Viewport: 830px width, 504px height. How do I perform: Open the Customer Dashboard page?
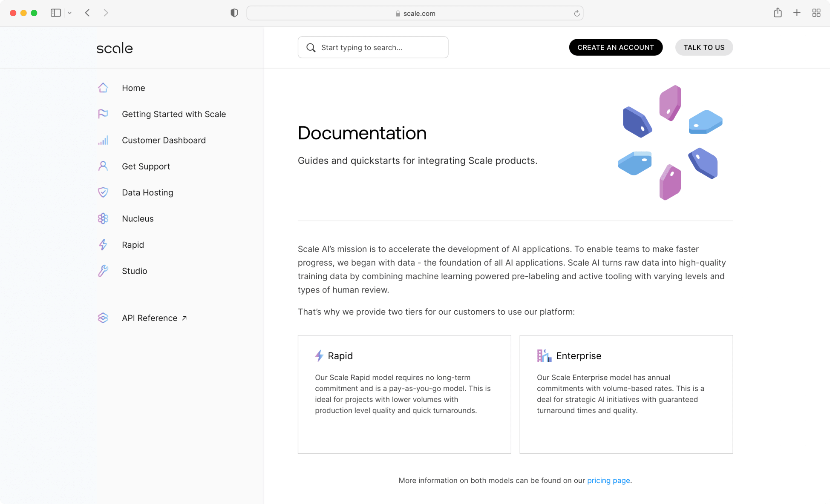pos(164,140)
